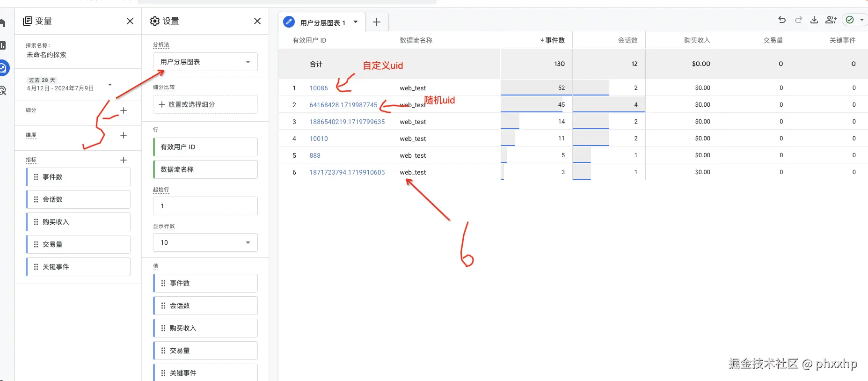Click the 数据流名称 row chip
The height and width of the screenshot is (381, 868).
(x=205, y=169)
